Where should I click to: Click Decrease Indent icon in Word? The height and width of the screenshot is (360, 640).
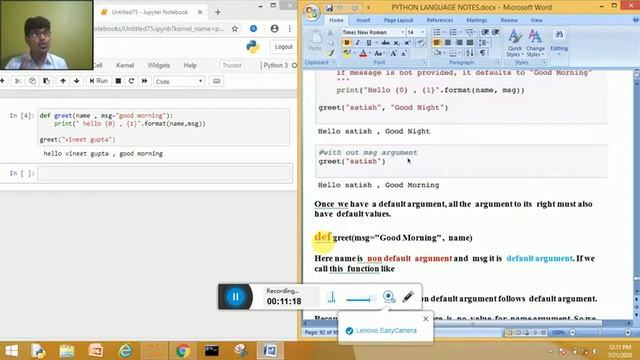pyautogui.click(x=485, y=32)
